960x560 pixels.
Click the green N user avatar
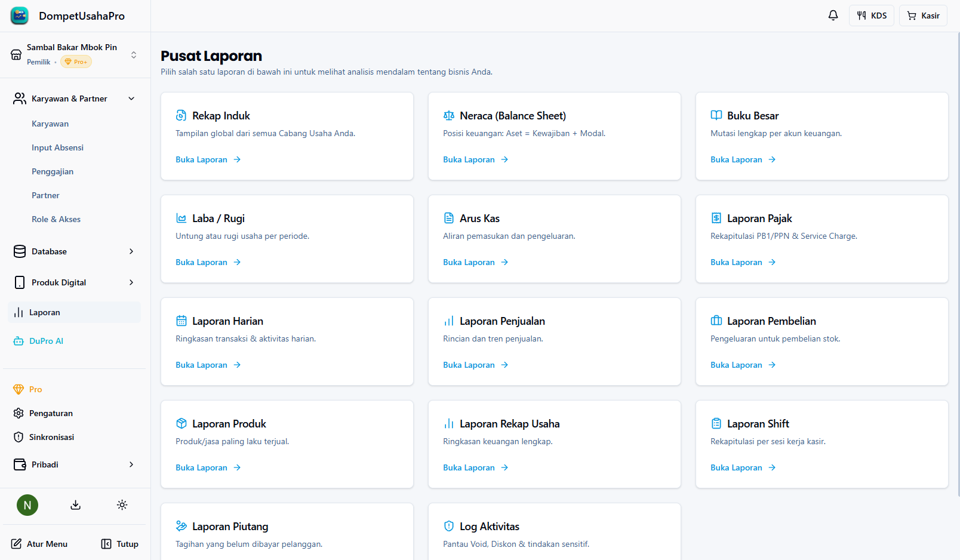27,505
